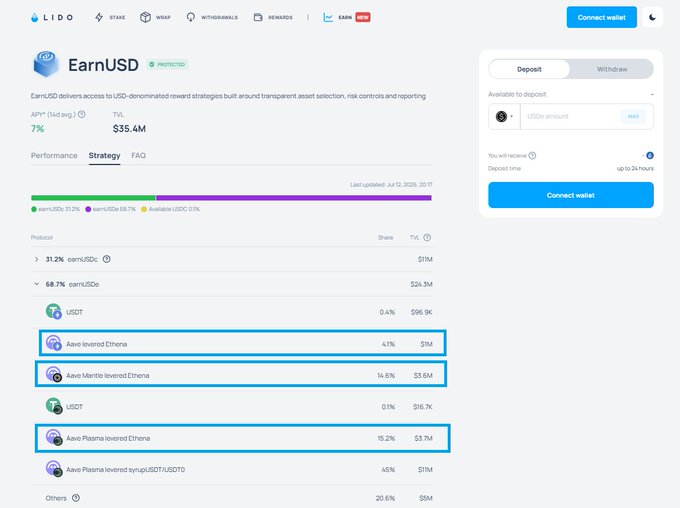680x508 pixels.
Task: Switch to the Deposit toggle
Action: click(529, 69)
